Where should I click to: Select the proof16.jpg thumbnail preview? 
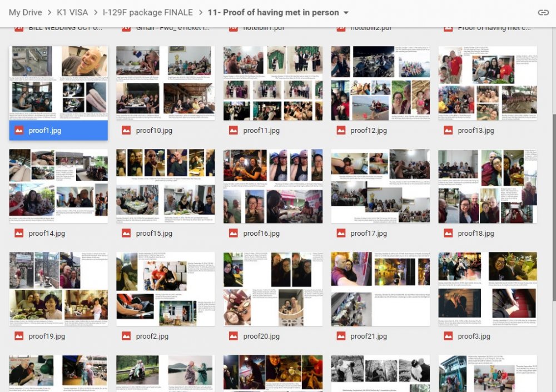pos(273,186)
